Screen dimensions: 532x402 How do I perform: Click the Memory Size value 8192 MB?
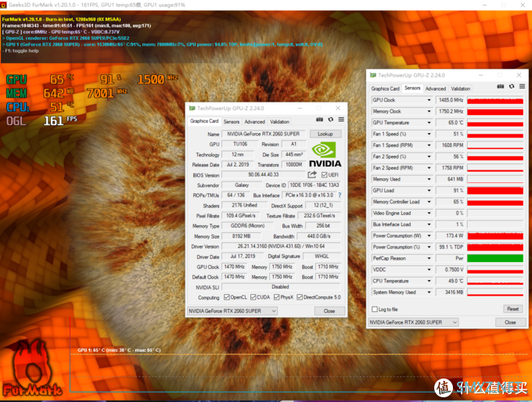(241, 235)
